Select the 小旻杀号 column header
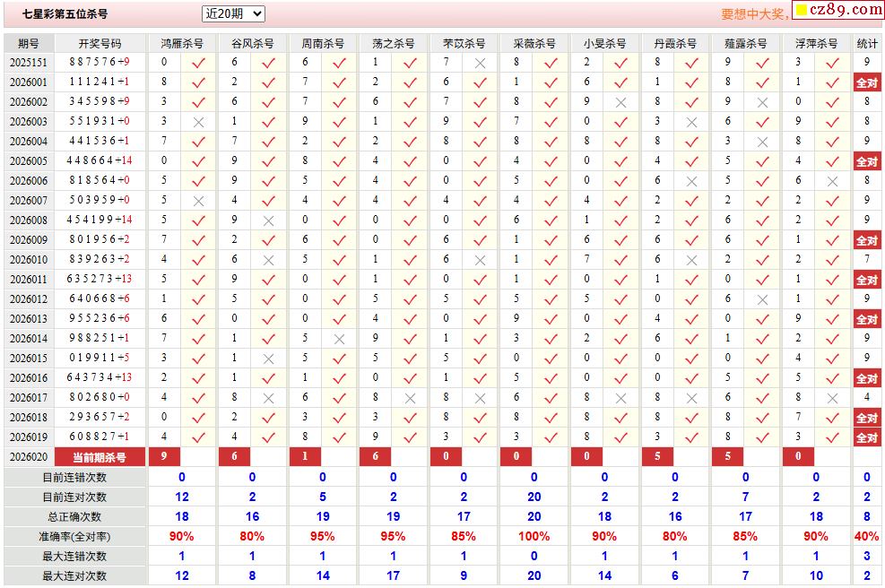The width and height of the screenshot is (885, 588). [x=605, y=43]
